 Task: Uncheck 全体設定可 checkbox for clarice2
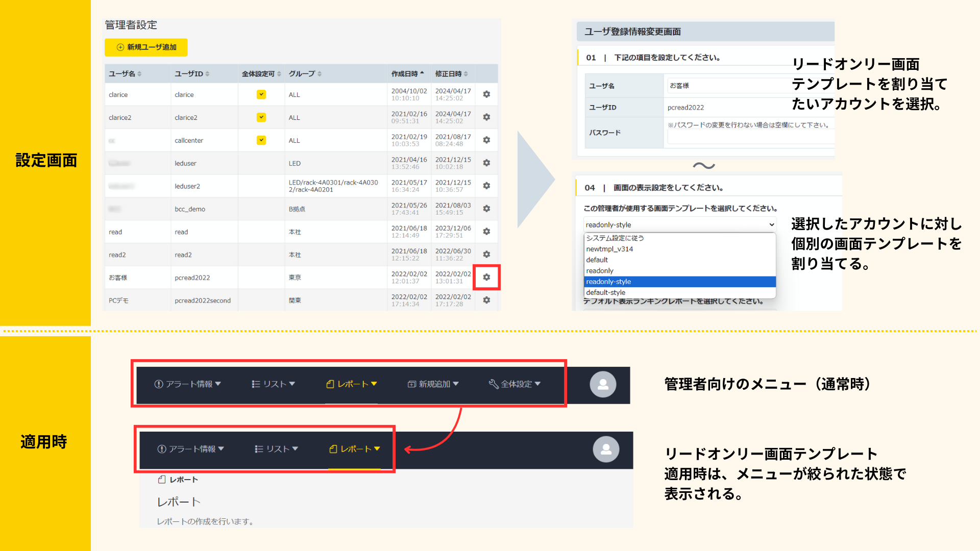point(261,117)
